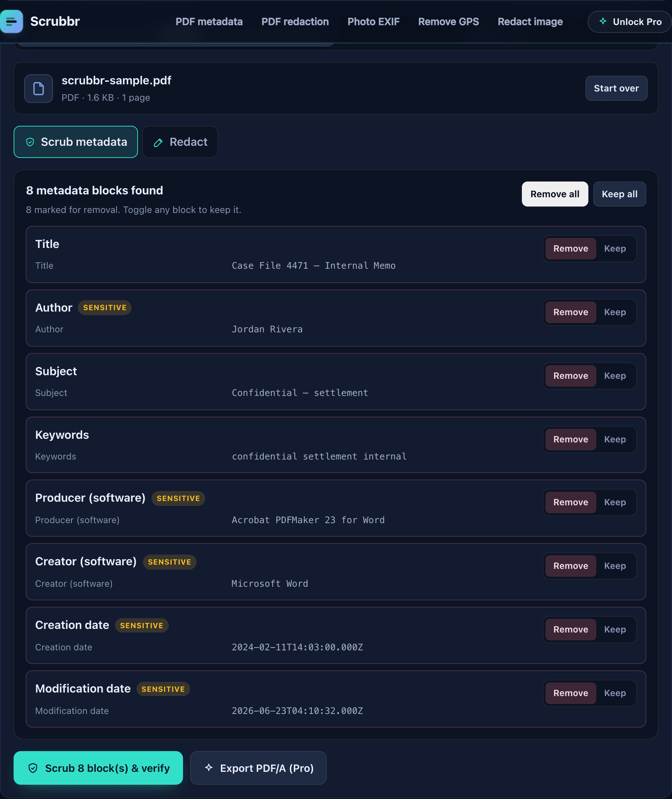Set Title block to Remove
Screen dimensions: 672x799
(x=570, y=249)
